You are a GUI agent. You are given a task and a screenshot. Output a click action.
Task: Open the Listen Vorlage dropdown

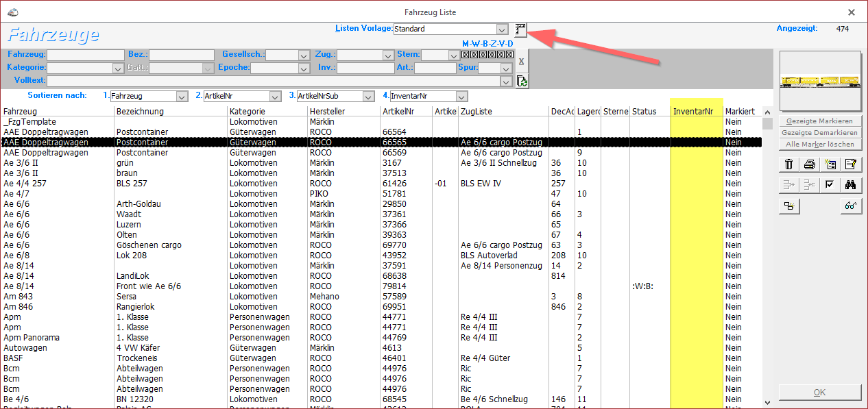click(502, 29)
